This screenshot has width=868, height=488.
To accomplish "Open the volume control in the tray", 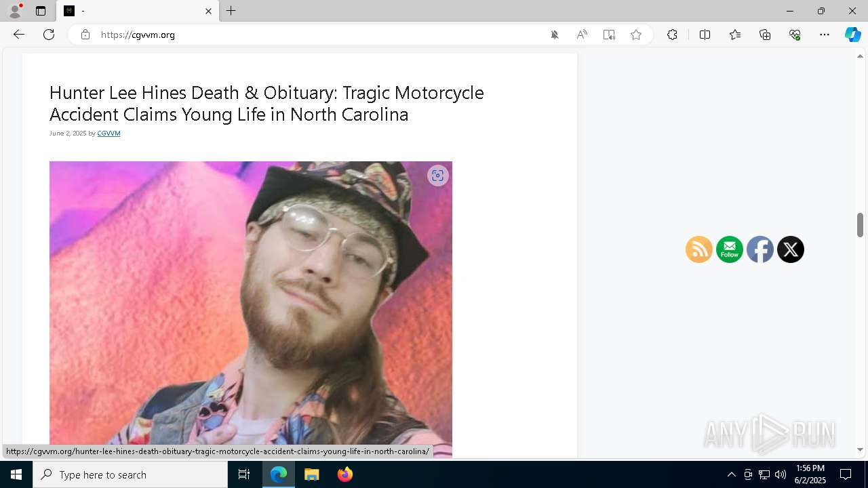I will (781, 474).
